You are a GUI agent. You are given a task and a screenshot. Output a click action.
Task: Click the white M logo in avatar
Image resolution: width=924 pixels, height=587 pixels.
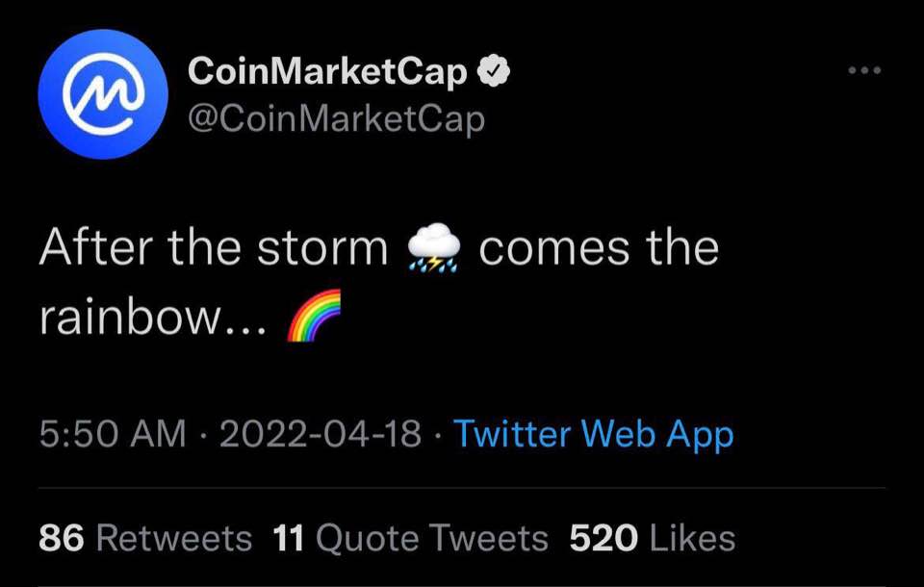(x=103, y=93)
